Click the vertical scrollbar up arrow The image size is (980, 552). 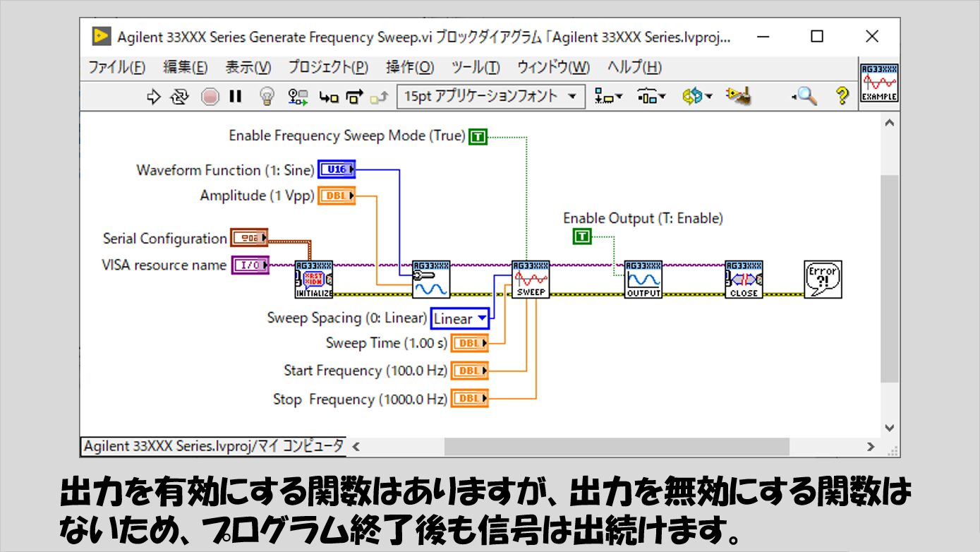(889, 124)
